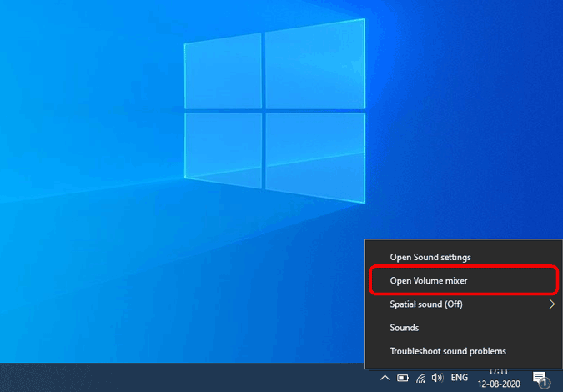Expand the Spatial sound submenu arrow
This screenshot has height=392, width=563.
click(552, 304)
